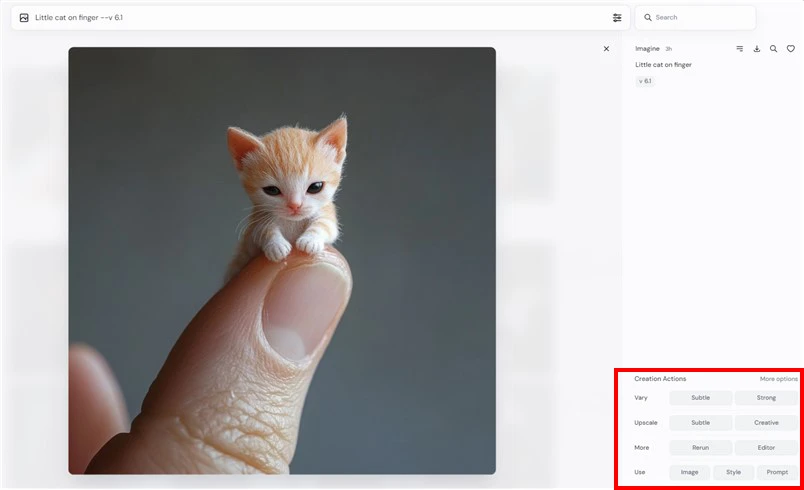Open the options menu icon beside Imagine
The width and height of the screenshot is (804, 490).
(x=739, y=49)
